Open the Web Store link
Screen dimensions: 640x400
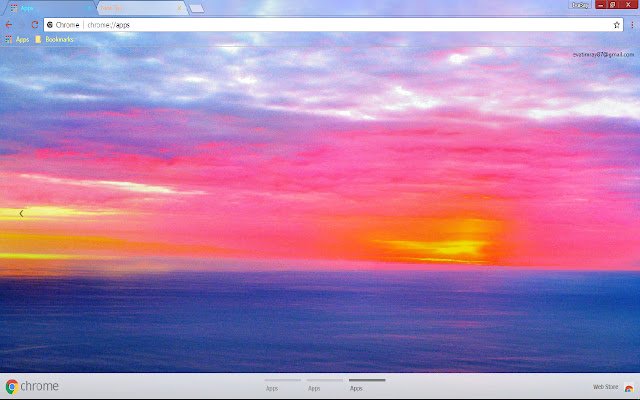(x=605, y=387)
